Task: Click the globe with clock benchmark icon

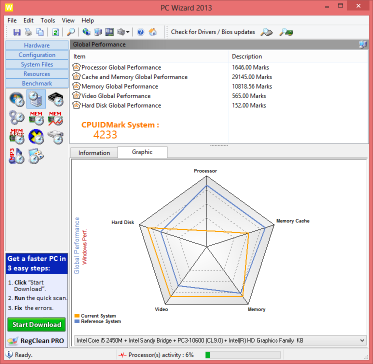Action: pos(17,99)
